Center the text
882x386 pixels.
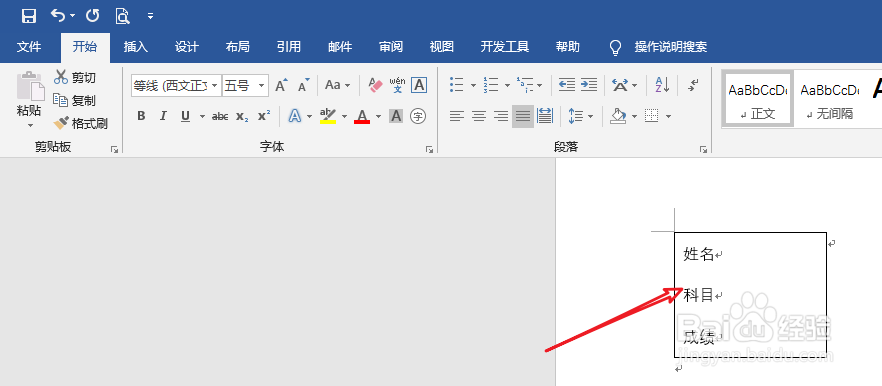479,116
